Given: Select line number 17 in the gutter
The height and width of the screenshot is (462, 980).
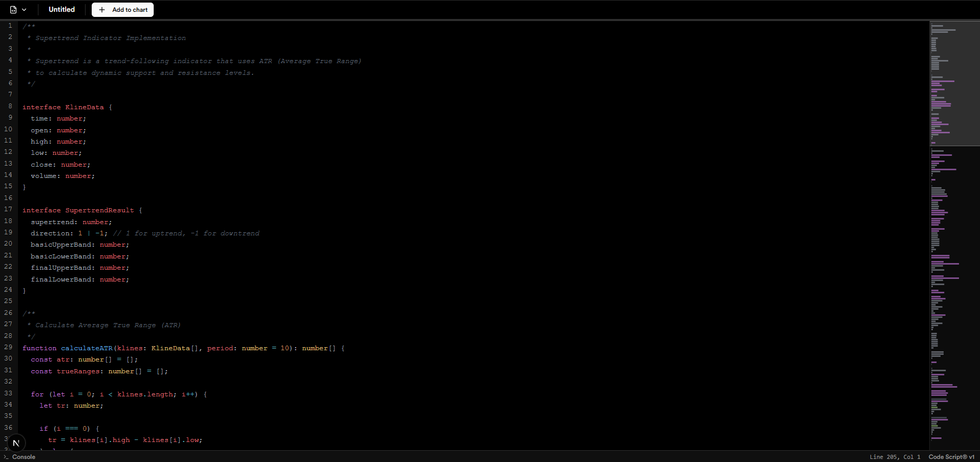Looking at the screenshot, I should coord(8,209).
